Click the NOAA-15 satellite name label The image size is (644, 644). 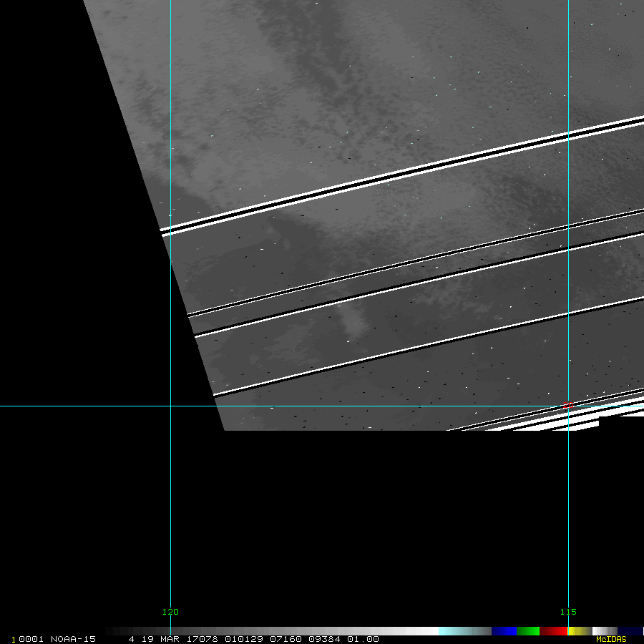[73, 639]
